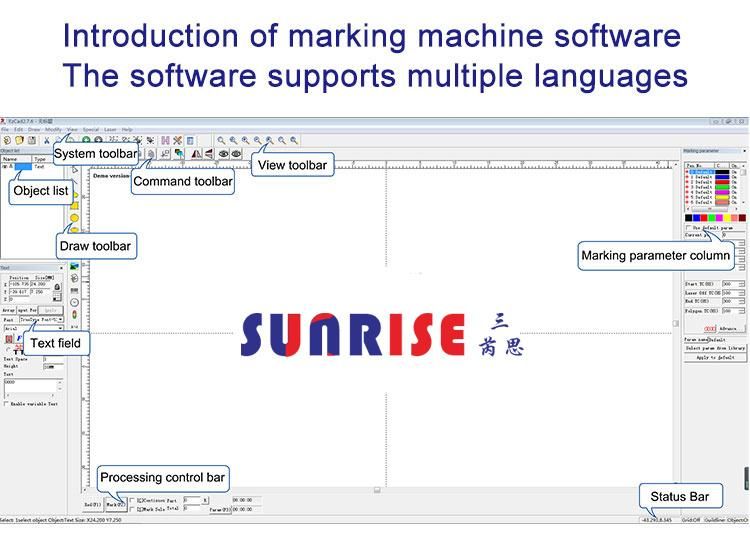The height and width of the screenshot is (555, 750).
Task: Click the bitmap image tool icon
Action: click(x=74, y=266)
